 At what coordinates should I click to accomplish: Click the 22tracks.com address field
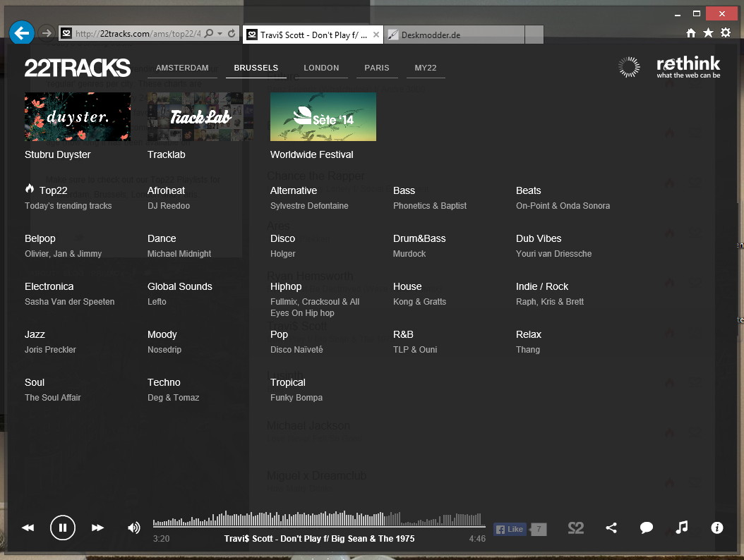tap(138, 33)
